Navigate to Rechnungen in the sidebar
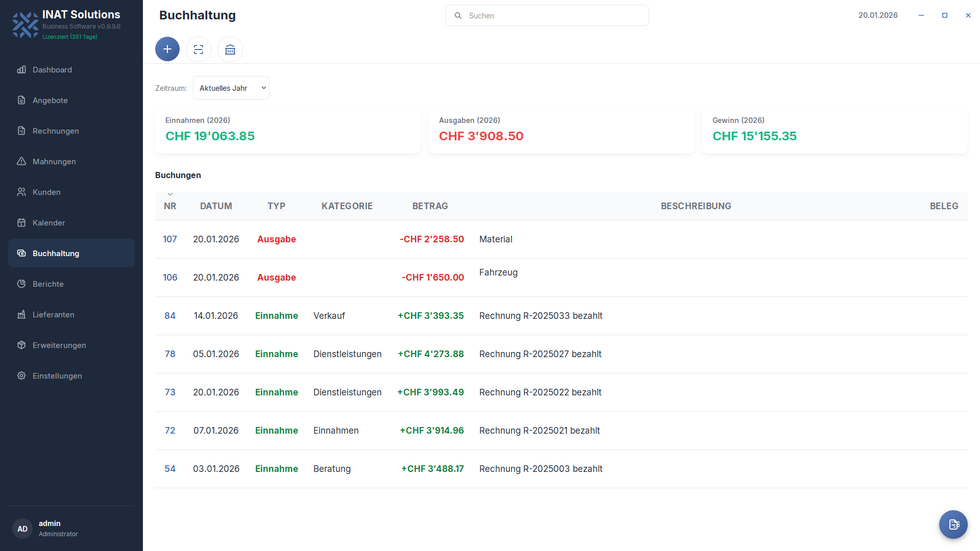 (56, 131)
